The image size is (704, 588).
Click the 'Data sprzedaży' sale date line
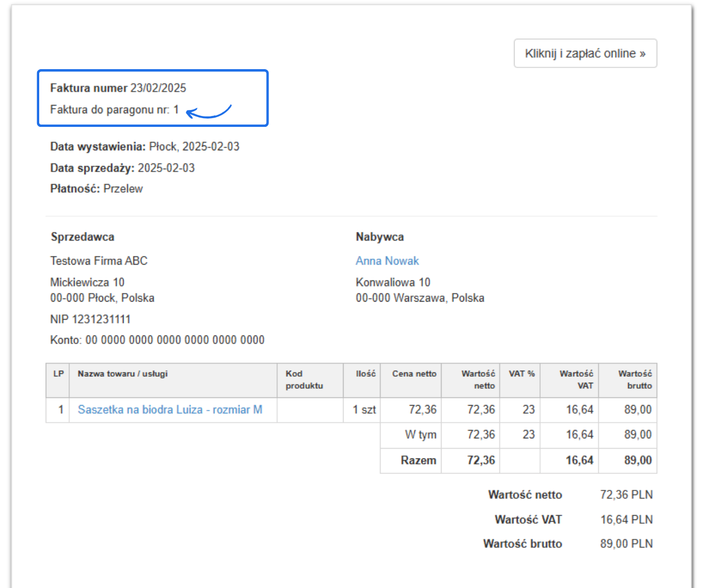(122, 168)
